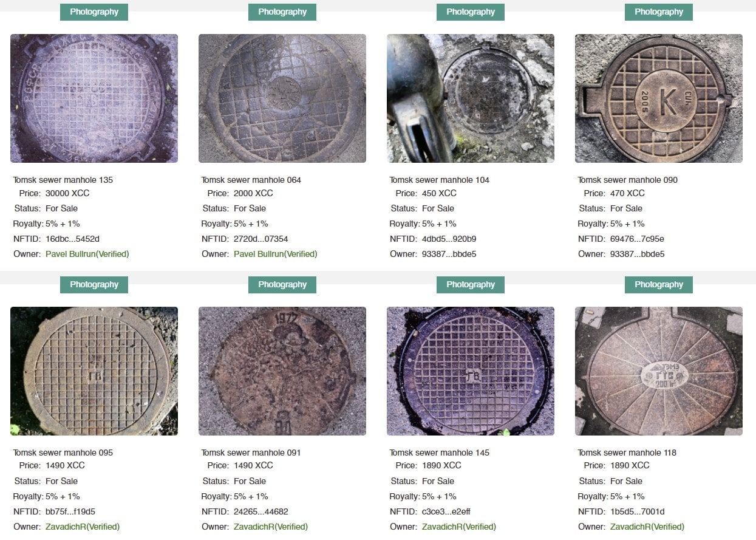Screen dimensions: 756x540
Task: Click NFTID 69476...7c95e for manhole 090
Action: coord(637,239)
